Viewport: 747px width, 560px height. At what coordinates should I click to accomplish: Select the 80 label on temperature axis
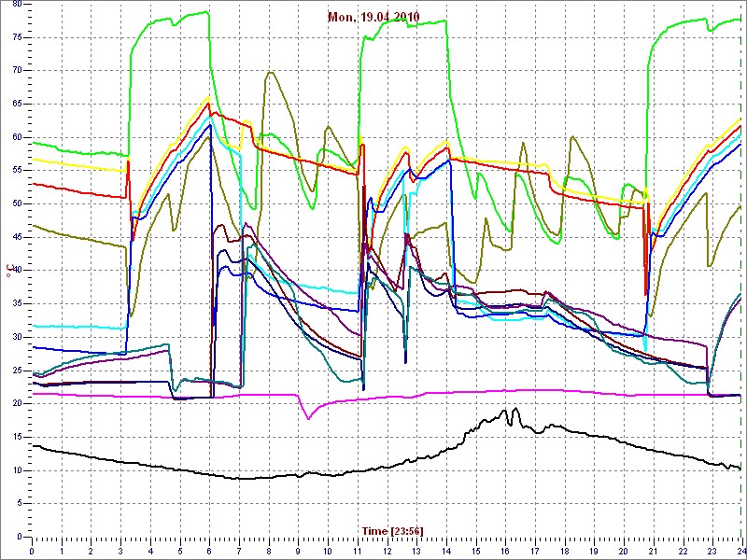16,5
